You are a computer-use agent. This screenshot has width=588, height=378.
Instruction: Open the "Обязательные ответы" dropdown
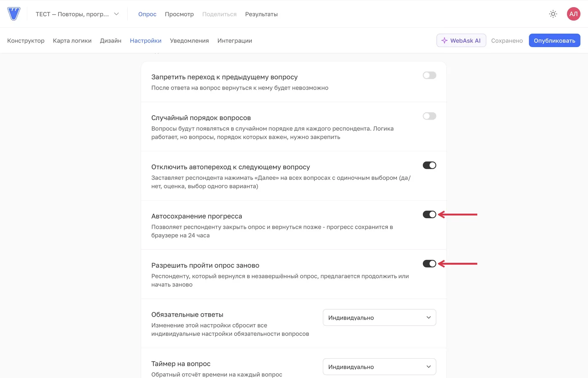pos(380,317)
